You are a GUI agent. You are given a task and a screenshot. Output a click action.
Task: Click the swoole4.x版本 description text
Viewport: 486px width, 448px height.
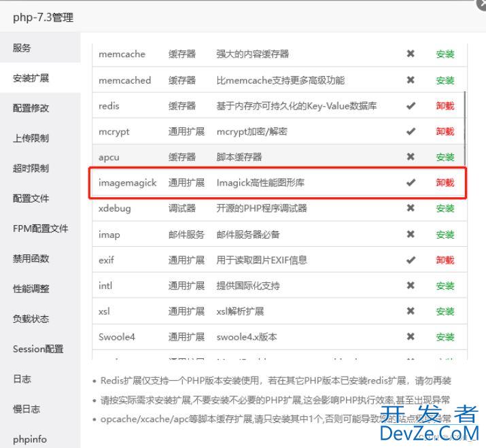point(247,337)
